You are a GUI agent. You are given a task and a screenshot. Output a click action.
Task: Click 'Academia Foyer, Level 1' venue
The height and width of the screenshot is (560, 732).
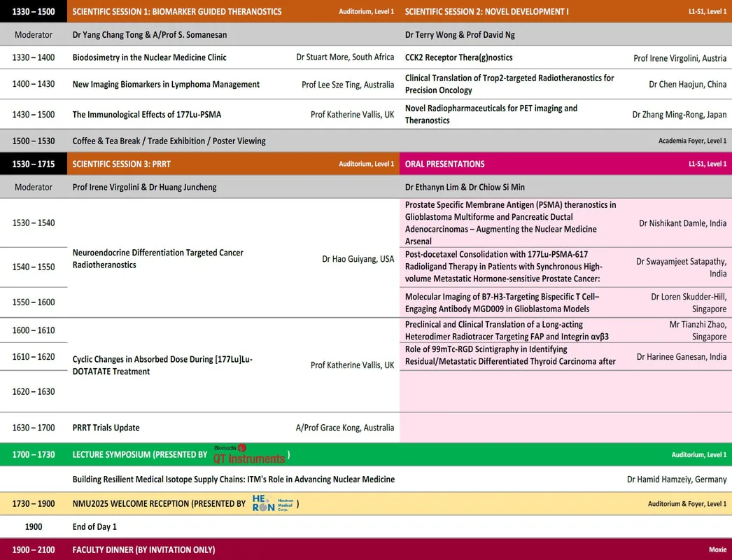692,141
